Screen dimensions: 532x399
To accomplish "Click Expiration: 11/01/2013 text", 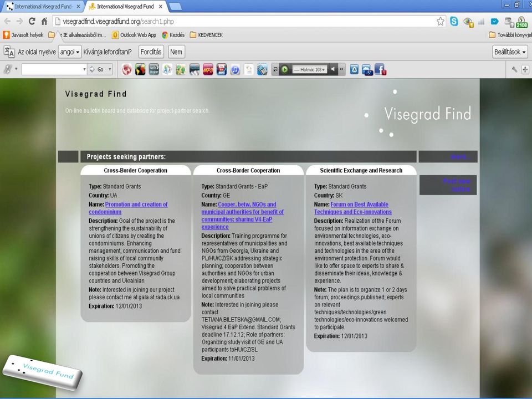I will click(x=228, y=359).
